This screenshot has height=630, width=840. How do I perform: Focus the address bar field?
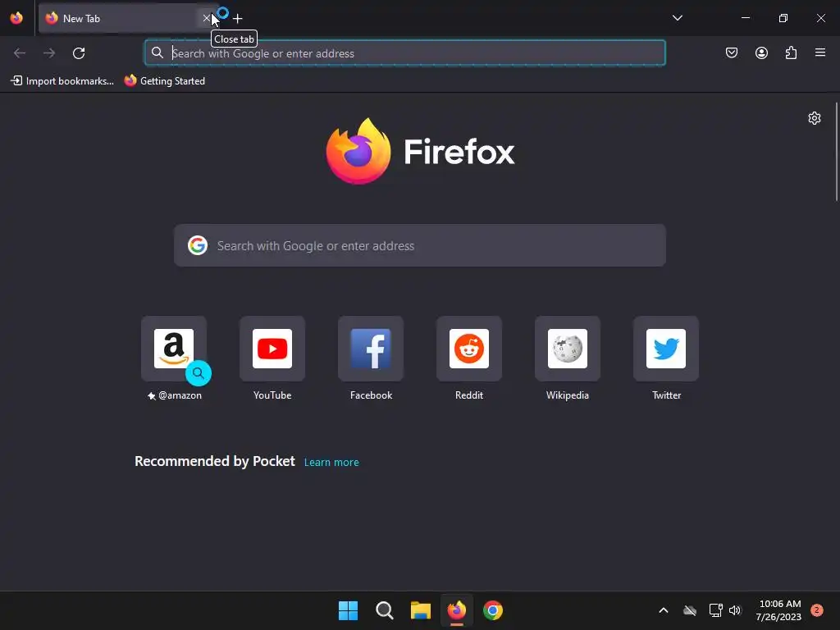click(x=405, y=53)
